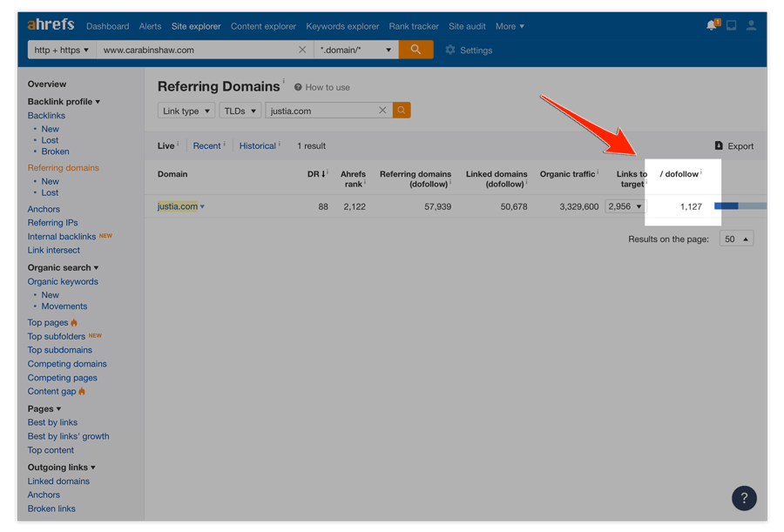Sort by the DR column header

point(317,174)
